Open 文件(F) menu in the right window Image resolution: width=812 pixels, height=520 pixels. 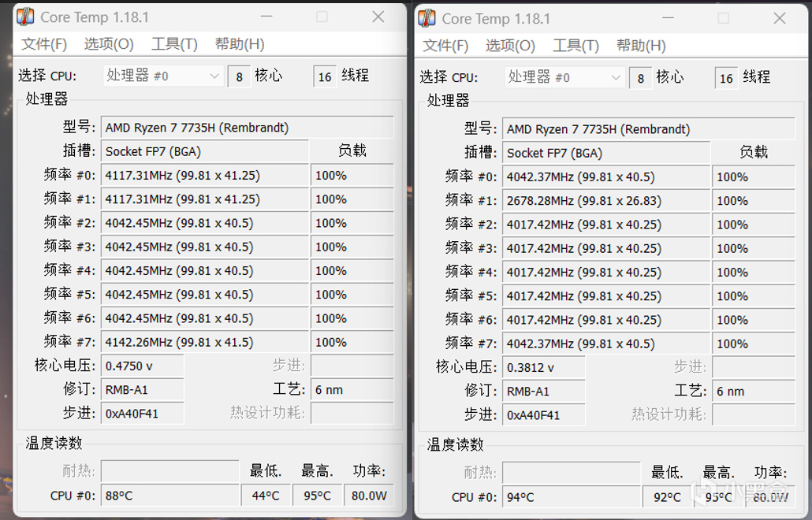pyautogui.click(x=445, y=46)
